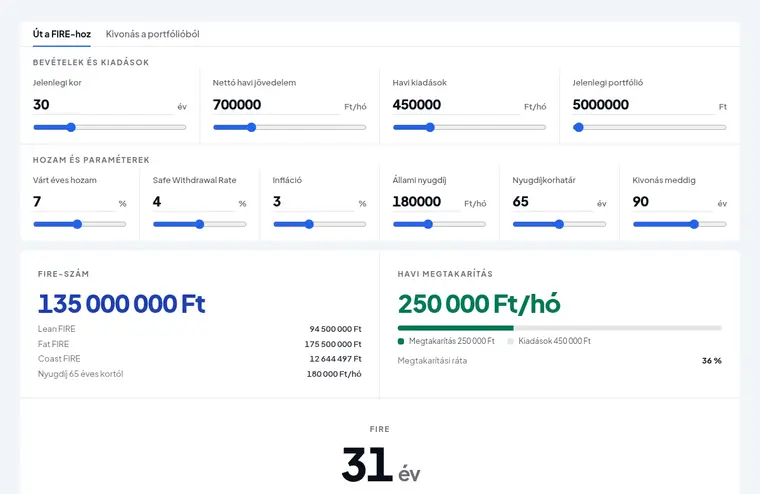
Task: Open the Kivonás a portfólióból tab
Action: [x=152, y=34]
